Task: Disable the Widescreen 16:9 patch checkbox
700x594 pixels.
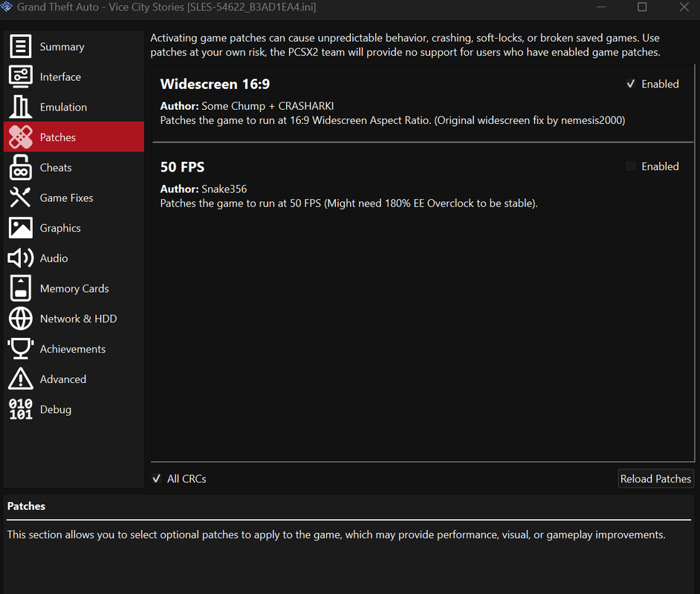Action: click(x=630, y=84)
